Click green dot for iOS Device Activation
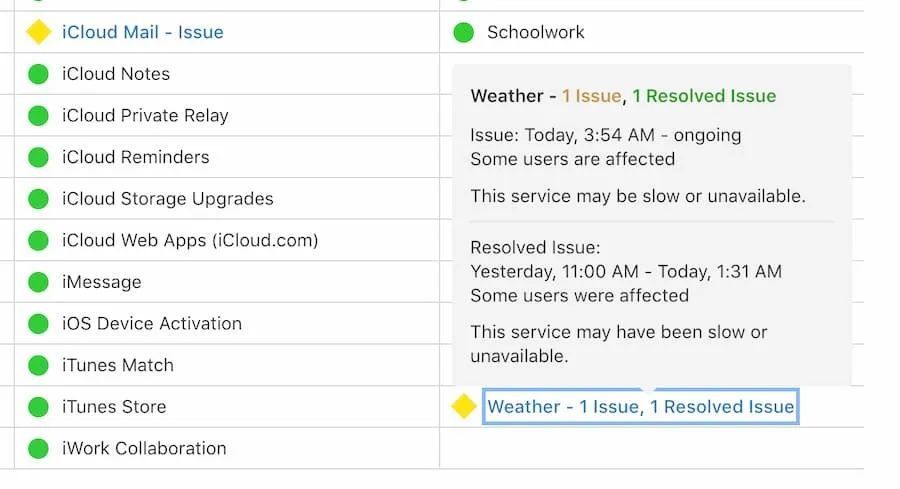This screenshot has height=489, width=900. tap(38, 324)
